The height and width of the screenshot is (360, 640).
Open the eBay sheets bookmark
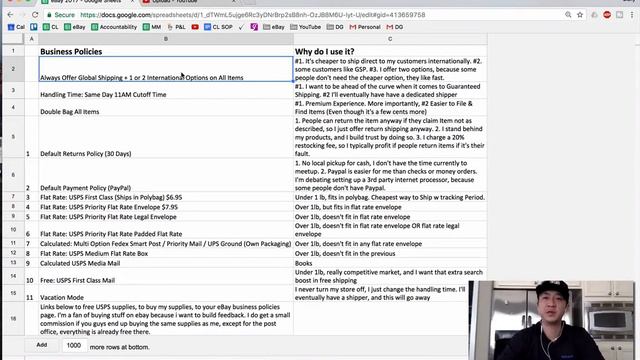(74, 27)
